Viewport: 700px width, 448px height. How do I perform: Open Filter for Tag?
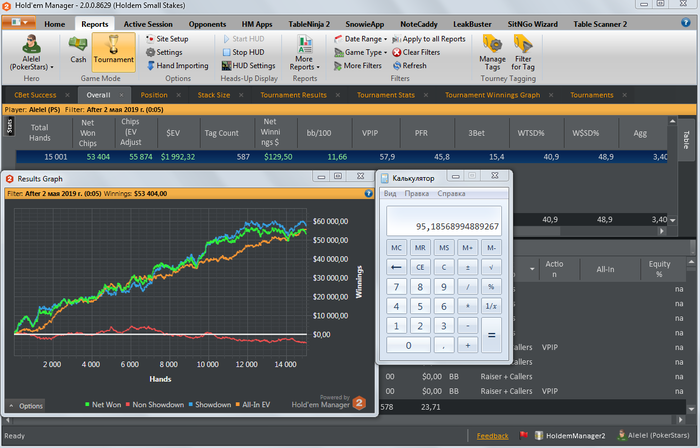coord(523,53)
